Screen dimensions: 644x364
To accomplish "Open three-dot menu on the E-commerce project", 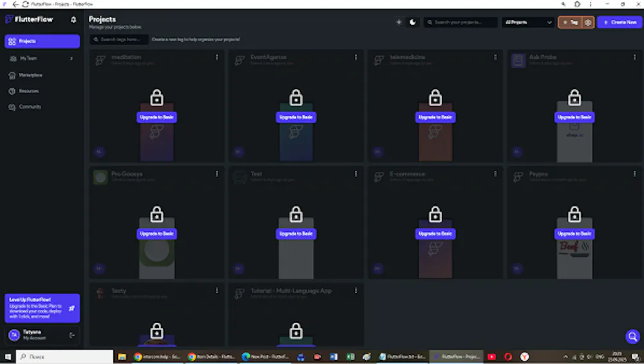I will (x=495, y=174).
